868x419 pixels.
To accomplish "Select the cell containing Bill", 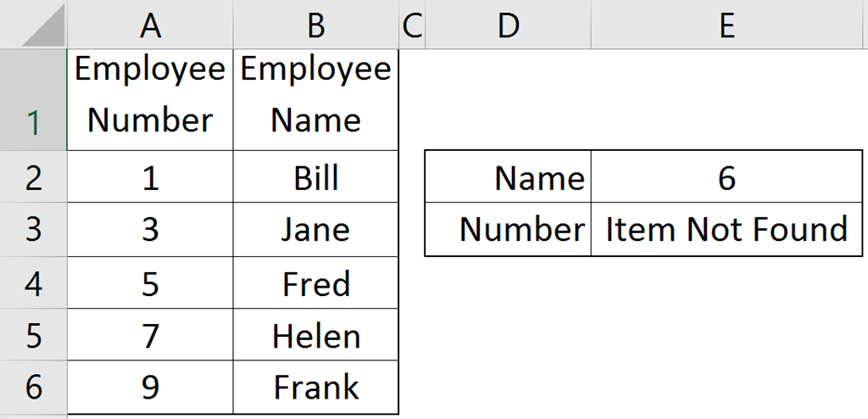I will (x=315, y=177).
